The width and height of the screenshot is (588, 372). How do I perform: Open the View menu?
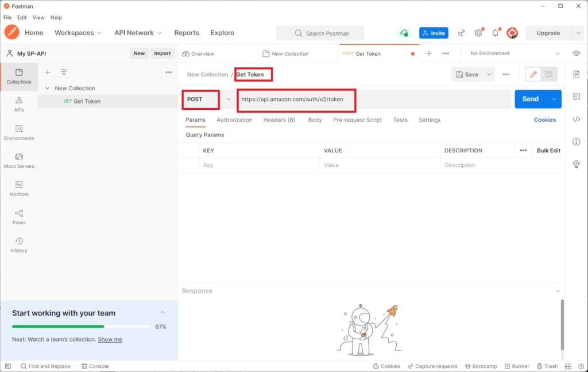[38, 17]
